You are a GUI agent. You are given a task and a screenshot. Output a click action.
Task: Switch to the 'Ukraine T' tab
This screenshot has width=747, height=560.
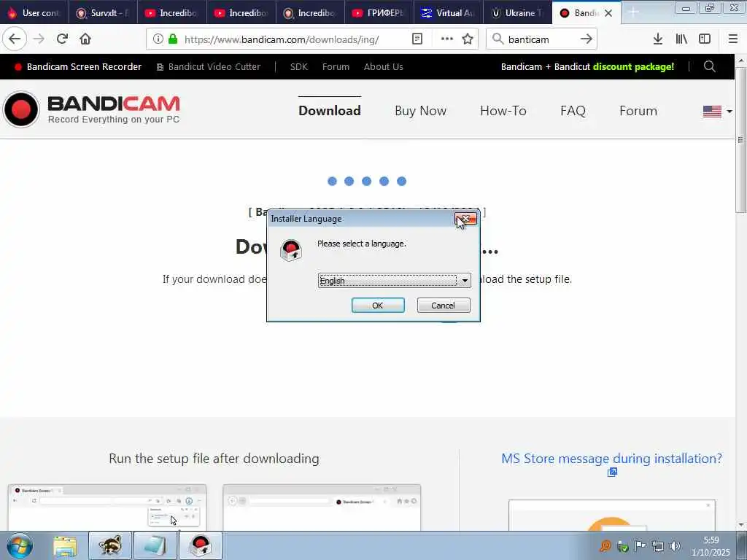pyautogui.click(x=518, y=13)
